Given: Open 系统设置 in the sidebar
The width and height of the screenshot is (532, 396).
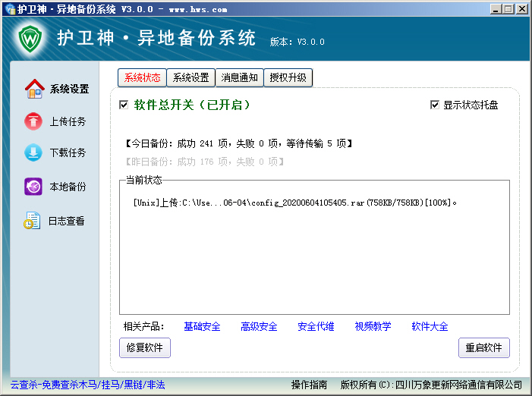Looking at the screenshot, I should (x=69, y=90).
